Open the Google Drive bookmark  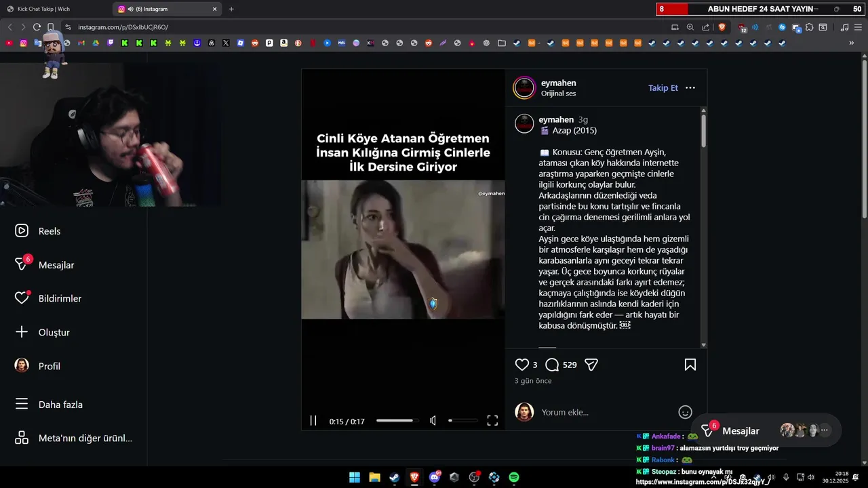96,43
